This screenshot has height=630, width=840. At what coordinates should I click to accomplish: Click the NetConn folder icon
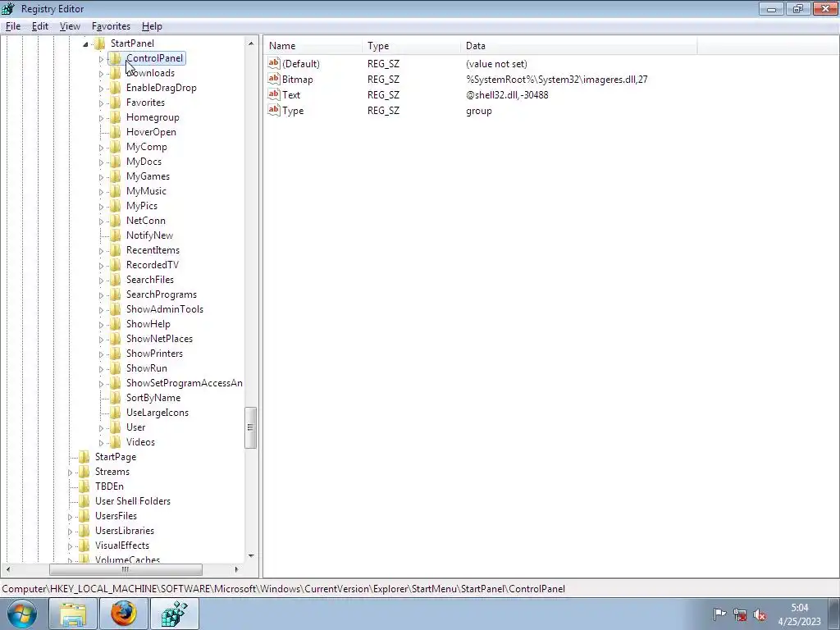point(115,220)
